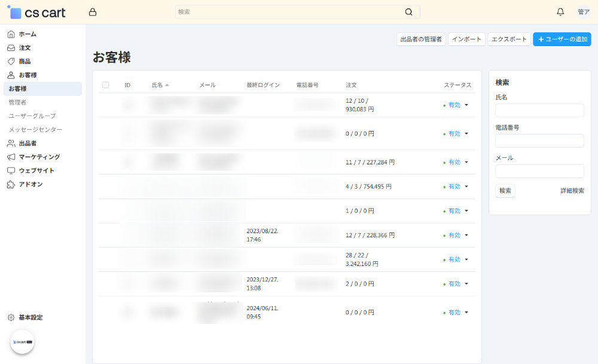Click the CS-Cart logo in header
598x364 pixels.
tap(36, 12)
